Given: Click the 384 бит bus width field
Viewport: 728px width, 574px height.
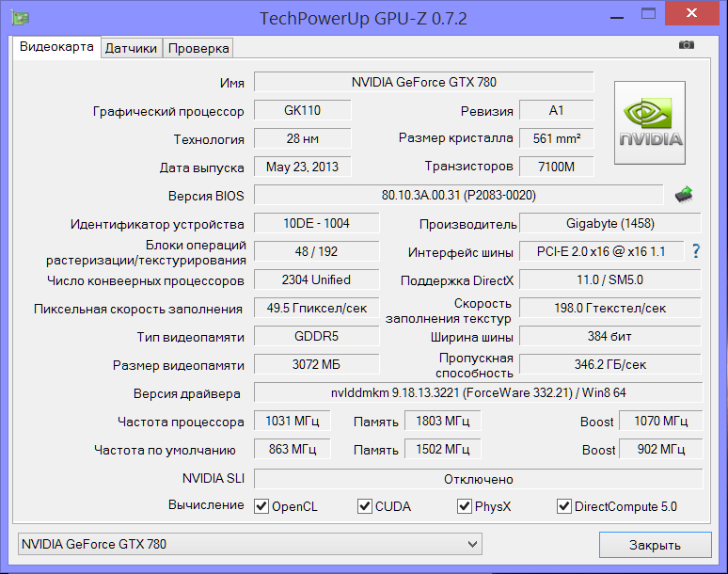Looking at the screenshot, I should click(x=610, y=336).
